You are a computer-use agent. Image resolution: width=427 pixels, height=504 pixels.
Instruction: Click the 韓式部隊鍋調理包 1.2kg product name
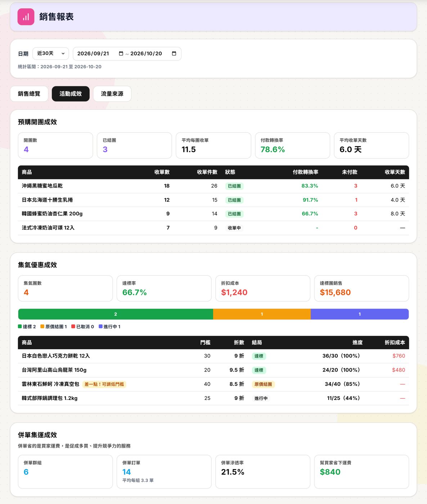coord(50,398)
